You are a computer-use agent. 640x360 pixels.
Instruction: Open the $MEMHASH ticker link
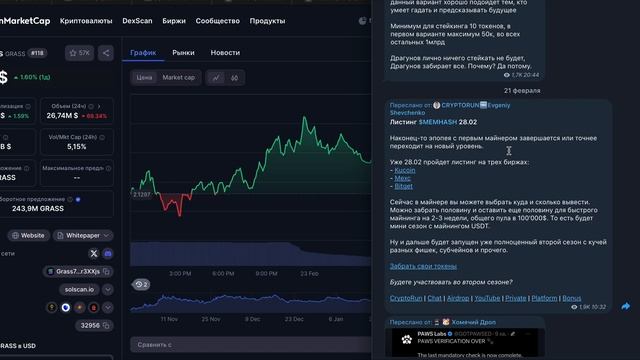[438, 122]
